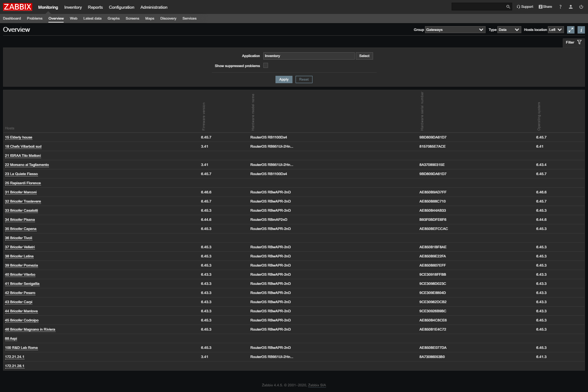Image resolution: width=588 pixels, height=392 pixels.
Task: Open host 88 Aspi
Action: 11,338
